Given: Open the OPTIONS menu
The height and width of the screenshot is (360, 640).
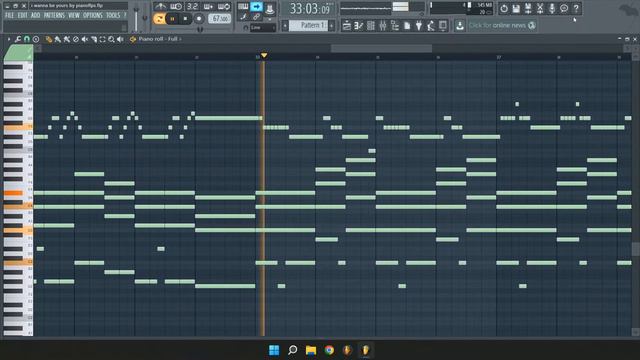Looking at the screenshot, I should coord(93,16).
